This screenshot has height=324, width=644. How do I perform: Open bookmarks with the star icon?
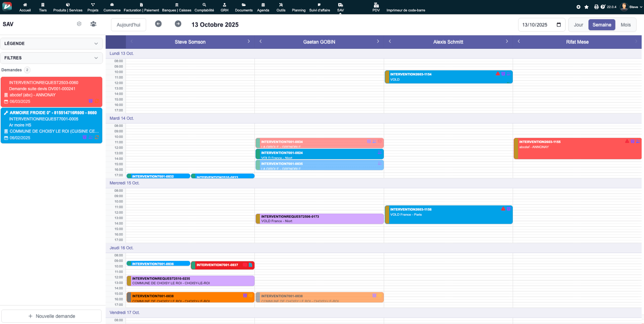pos(586,7)
